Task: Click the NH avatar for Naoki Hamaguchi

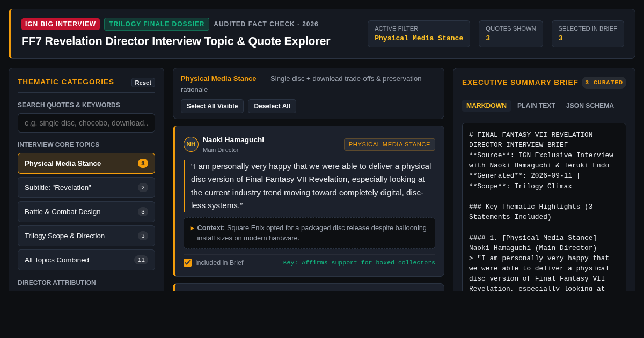Action: [x=191, y=144]
